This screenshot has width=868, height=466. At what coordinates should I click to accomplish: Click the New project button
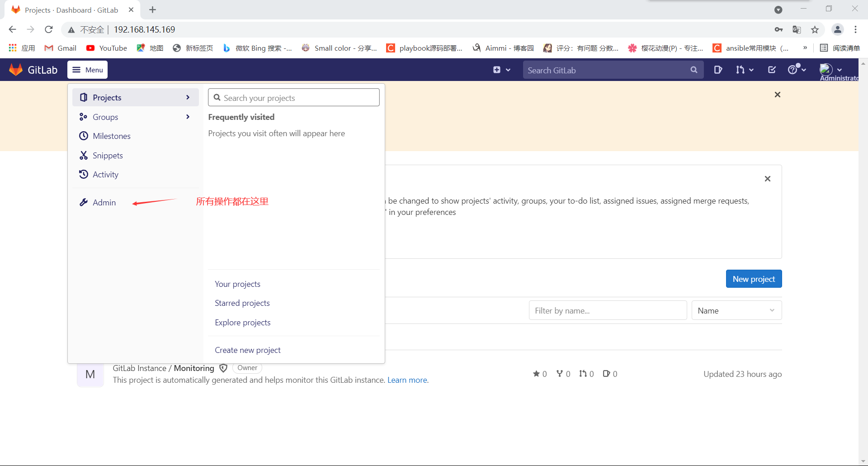[754, 279]
